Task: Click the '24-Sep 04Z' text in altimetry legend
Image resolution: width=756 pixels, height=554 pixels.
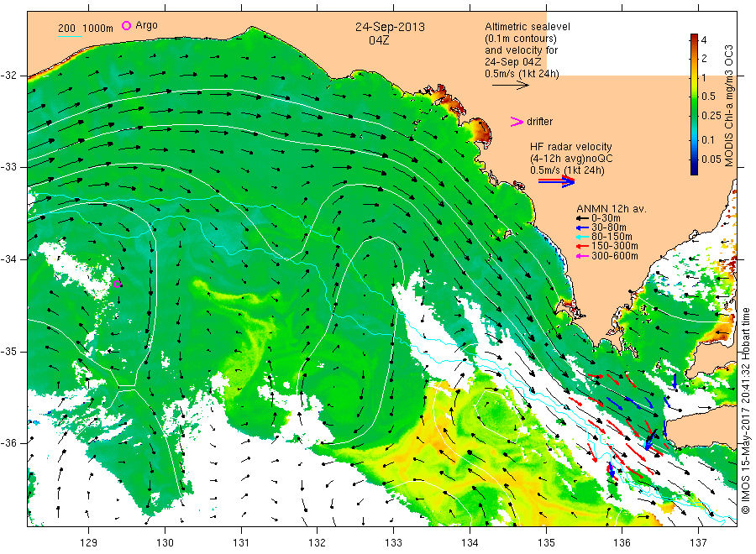Action: (513, 62)
